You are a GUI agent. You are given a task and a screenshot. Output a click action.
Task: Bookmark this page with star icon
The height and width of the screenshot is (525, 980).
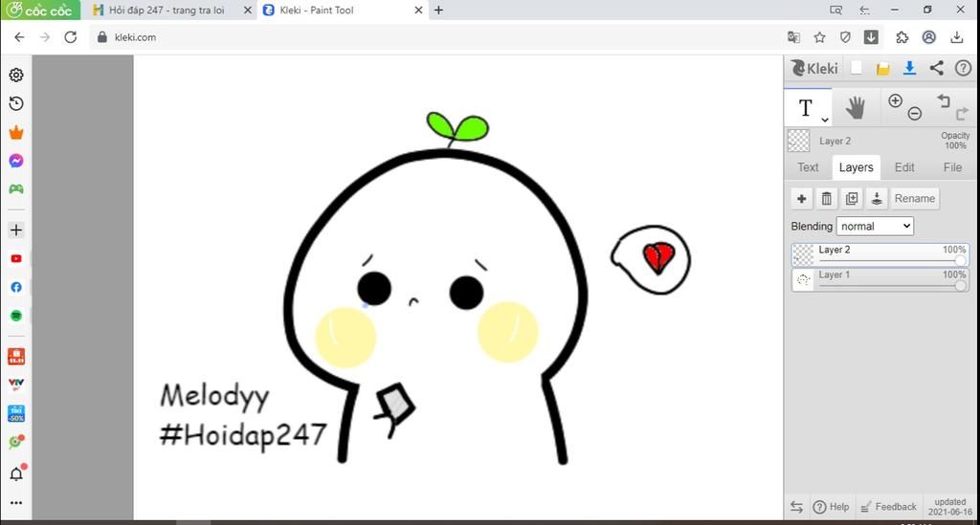pyautogui.click(x=819, y=37)
